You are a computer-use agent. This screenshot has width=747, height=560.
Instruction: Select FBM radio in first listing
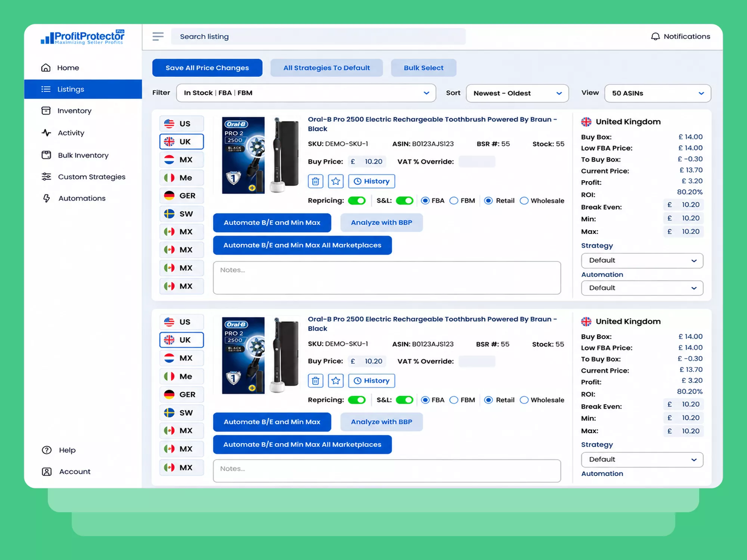454,200
